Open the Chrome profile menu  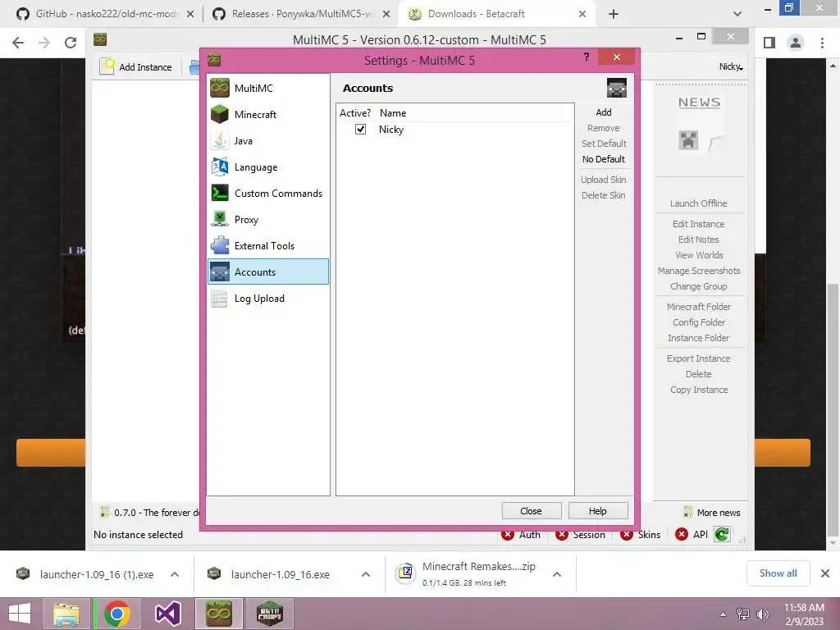point(796,43)
